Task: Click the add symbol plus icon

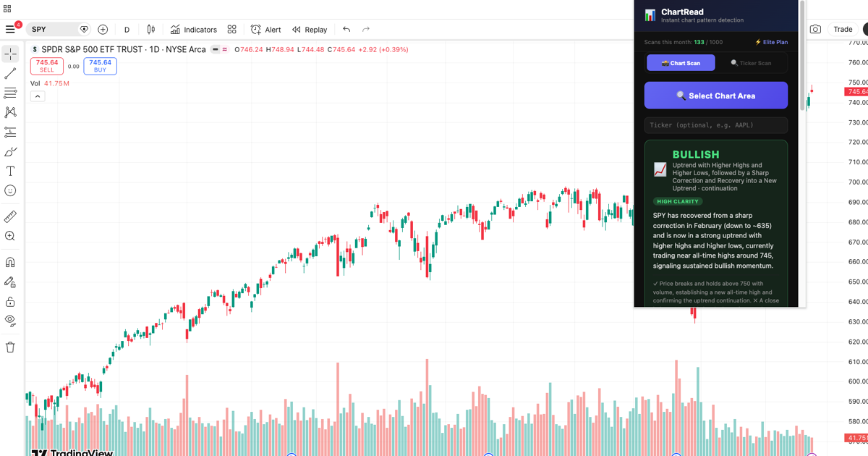Action: click(103, 30)
